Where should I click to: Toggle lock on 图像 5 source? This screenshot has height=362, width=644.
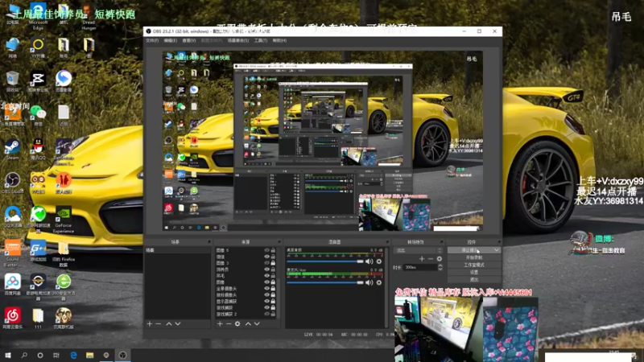[x=273, y=250]
